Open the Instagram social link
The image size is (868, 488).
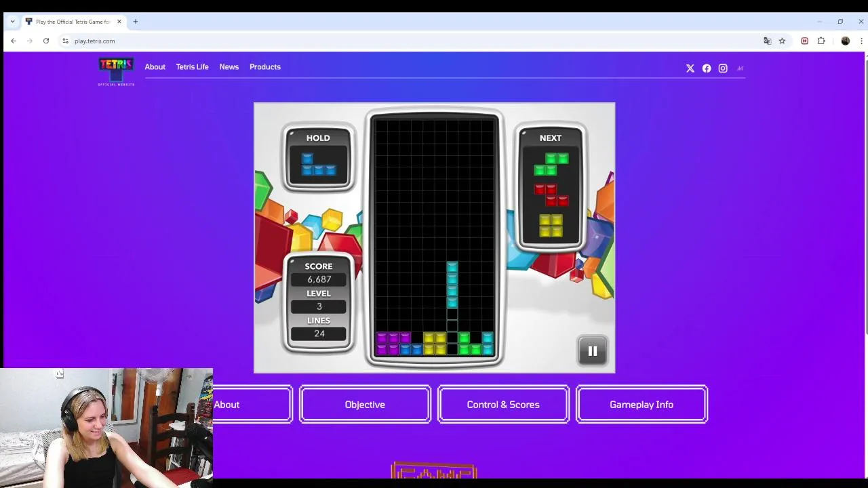tap(723, 68)
